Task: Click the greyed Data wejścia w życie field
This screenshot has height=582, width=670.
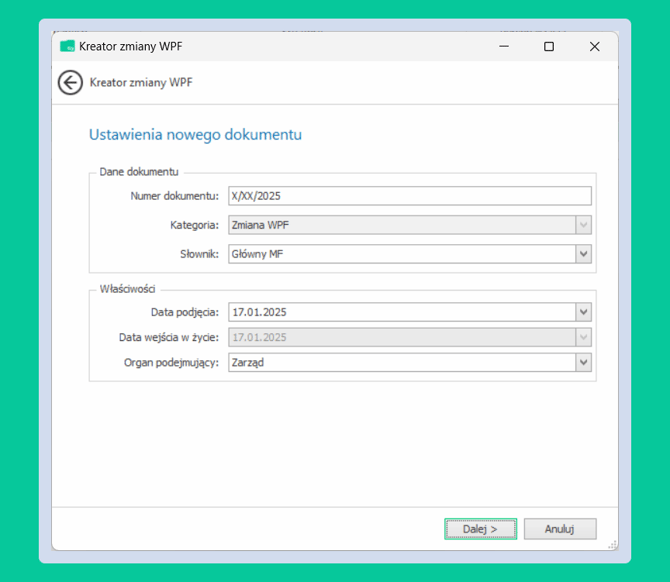Action: (402, 337)
